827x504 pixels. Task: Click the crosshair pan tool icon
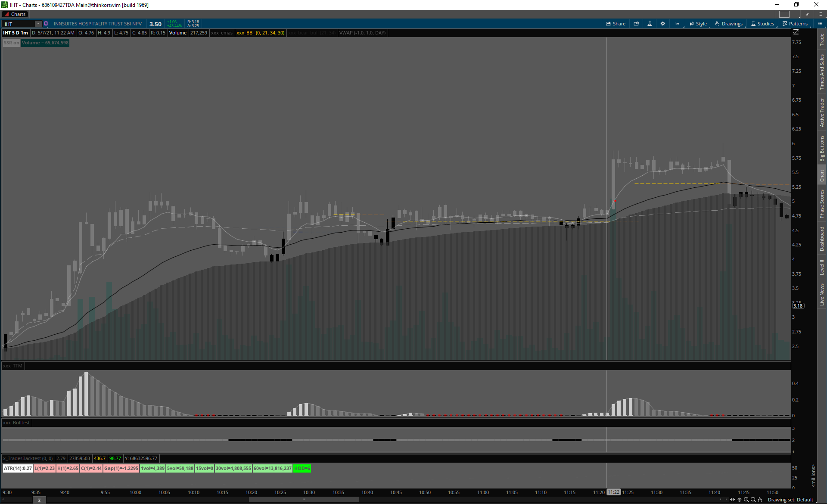(x=740, y=500)
